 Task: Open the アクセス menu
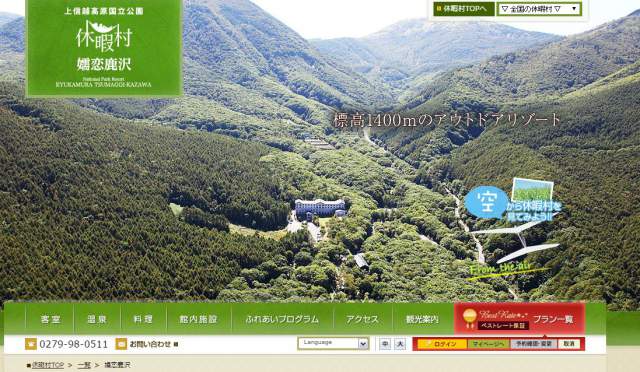362,319
